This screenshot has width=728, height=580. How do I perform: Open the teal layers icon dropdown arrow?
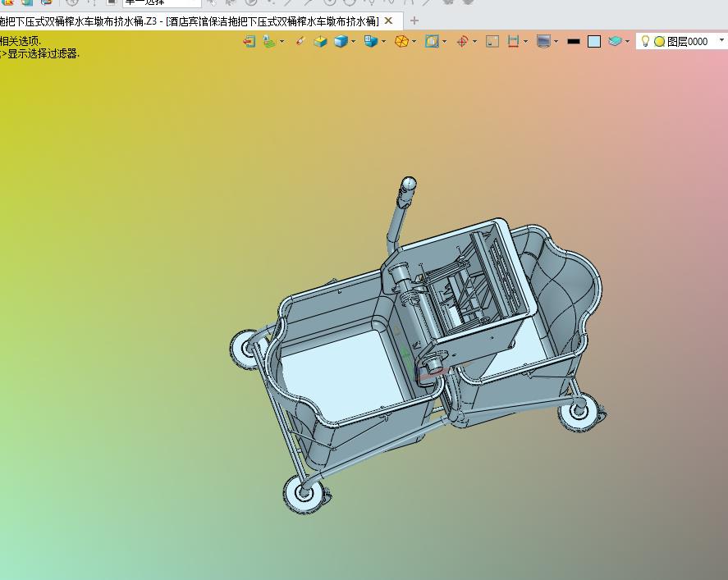[628, 42]
